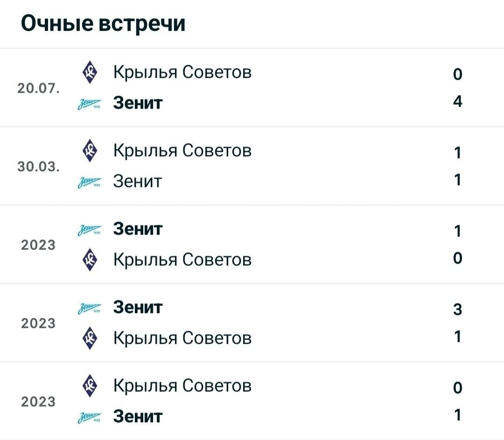504x440 pixels.
Task: Click Krylya Sovetov logo in the 1–0 match
Action: coord(90,260)
